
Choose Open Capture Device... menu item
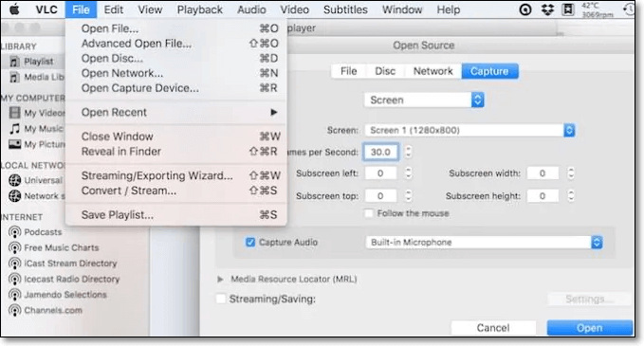175,88
